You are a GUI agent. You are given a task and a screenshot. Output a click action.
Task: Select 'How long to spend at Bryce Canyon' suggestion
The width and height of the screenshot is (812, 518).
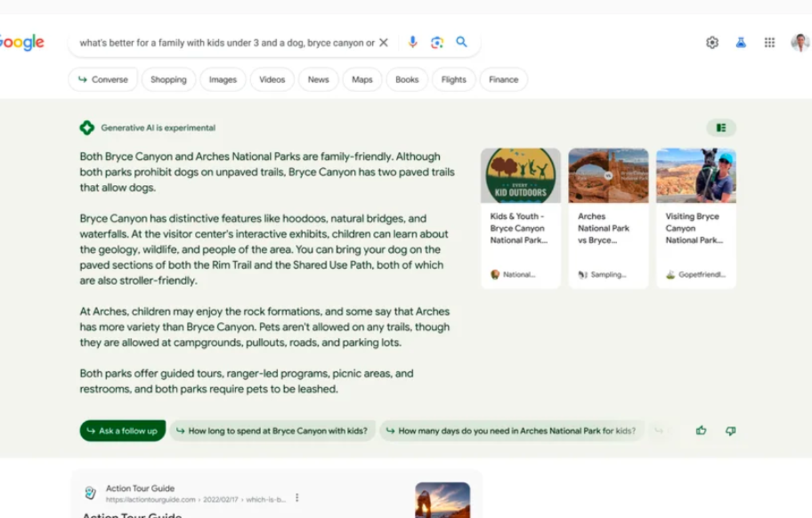[272, 431]
